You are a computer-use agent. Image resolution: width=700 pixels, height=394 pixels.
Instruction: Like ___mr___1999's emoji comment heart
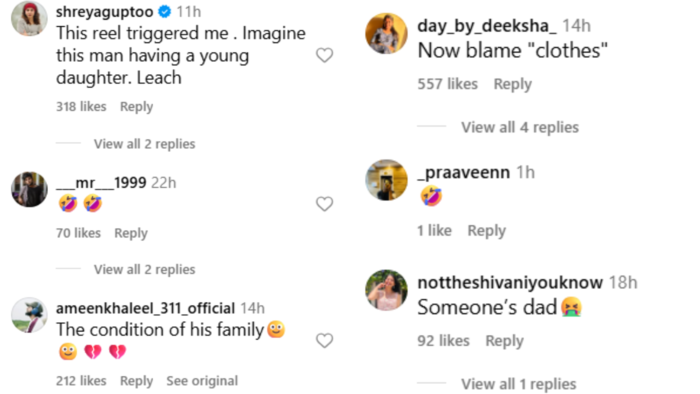coord(325,204)
